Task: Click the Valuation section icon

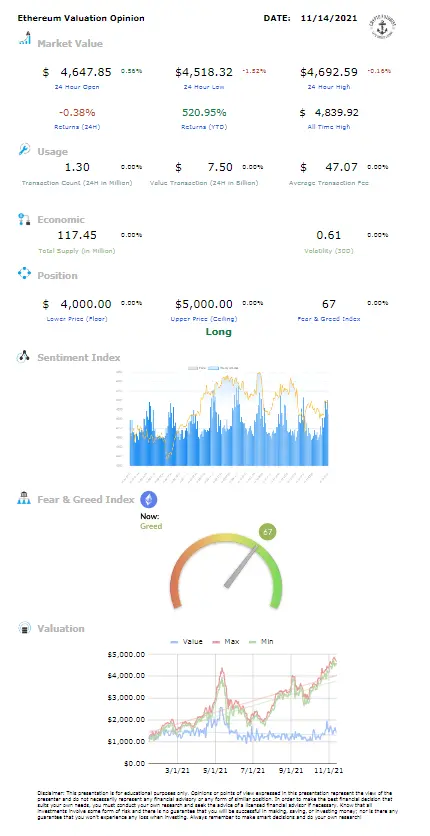Action: [x=25, y=628]
